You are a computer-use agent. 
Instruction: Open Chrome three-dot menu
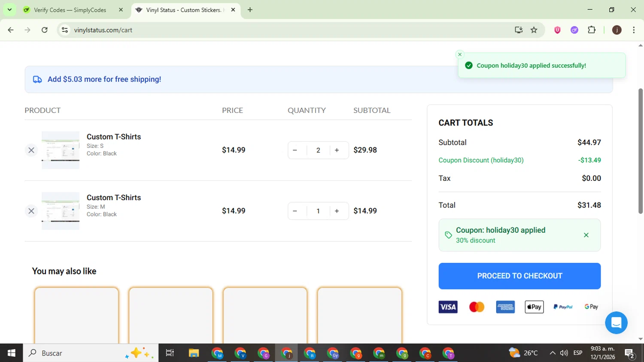634,30
